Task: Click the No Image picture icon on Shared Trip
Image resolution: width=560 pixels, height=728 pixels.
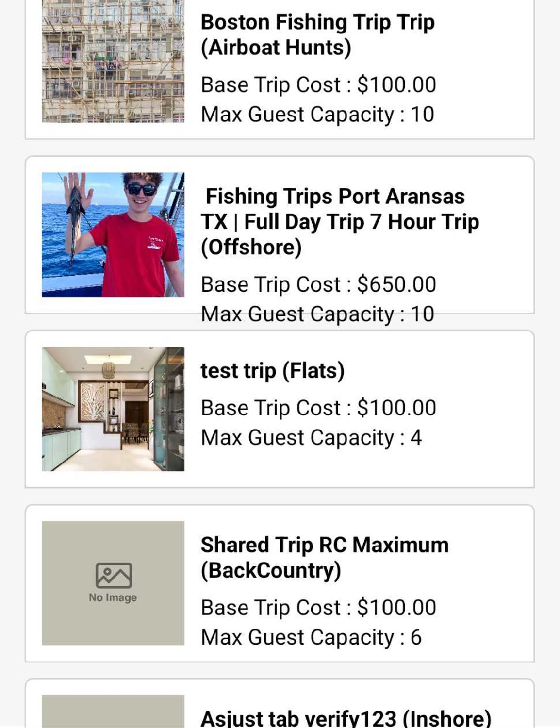Action: point(113,575)
